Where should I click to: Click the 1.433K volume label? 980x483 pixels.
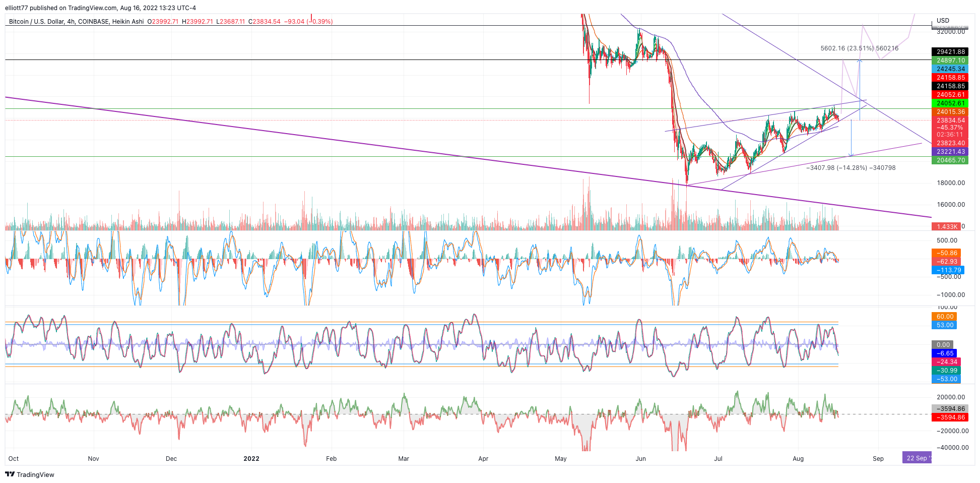(946, 227)
